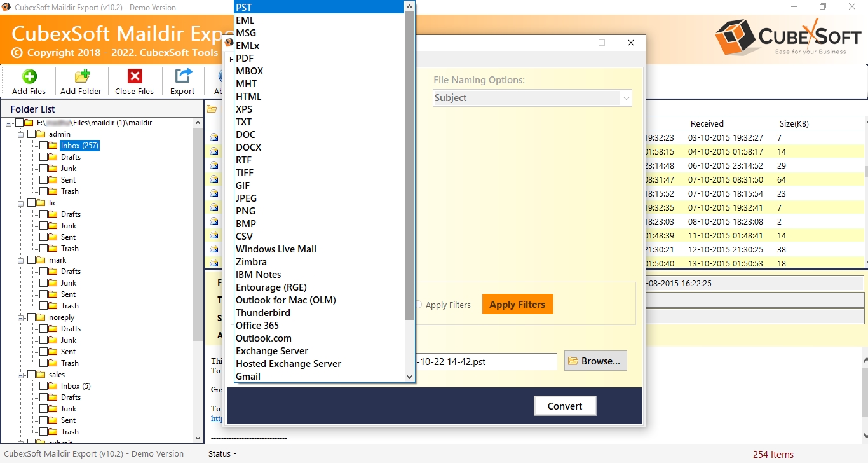
Task: Click the open folder icon above the message list
Action: [x=213, y=109]
